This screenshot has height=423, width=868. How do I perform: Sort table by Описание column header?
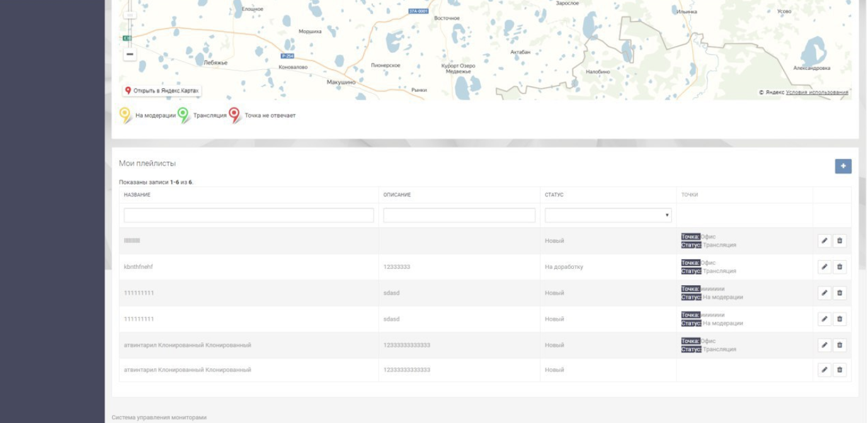pyautogui.click(x=397, y=195)
